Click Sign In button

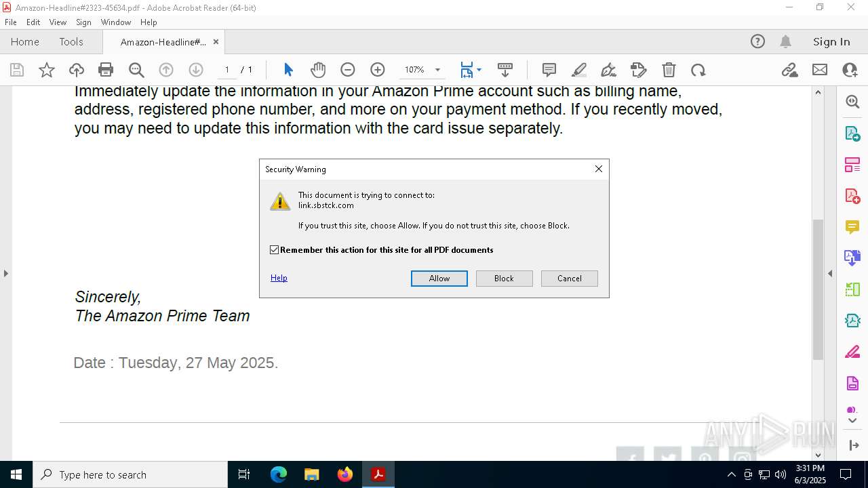831,41
